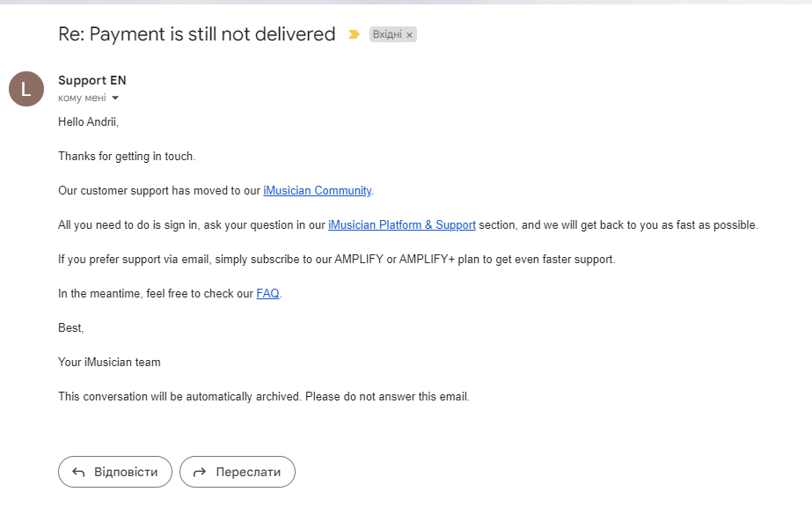The width and height of the screenshot is (812, 514).
Task: Expand recipient details arrow next to мені
Action: tap(115, 98)
